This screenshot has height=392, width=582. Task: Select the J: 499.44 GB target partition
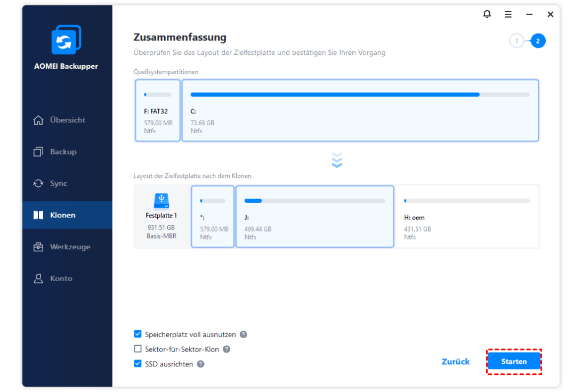314,217
